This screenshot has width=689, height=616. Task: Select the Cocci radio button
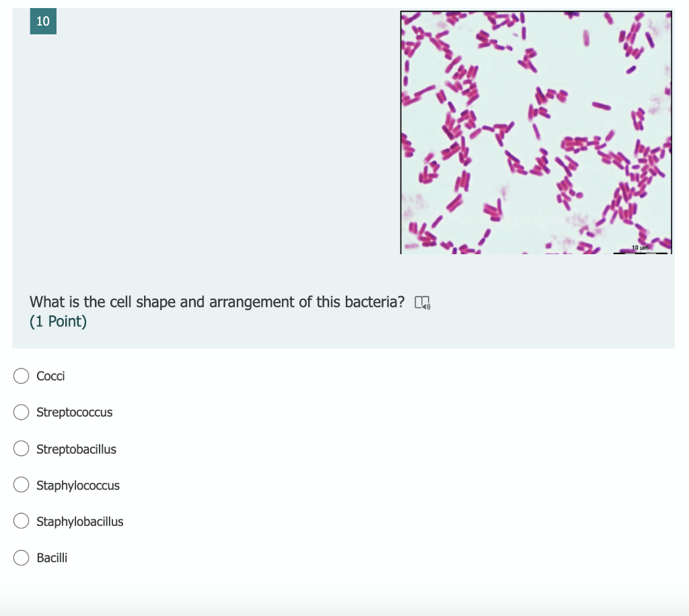[21, 376]
